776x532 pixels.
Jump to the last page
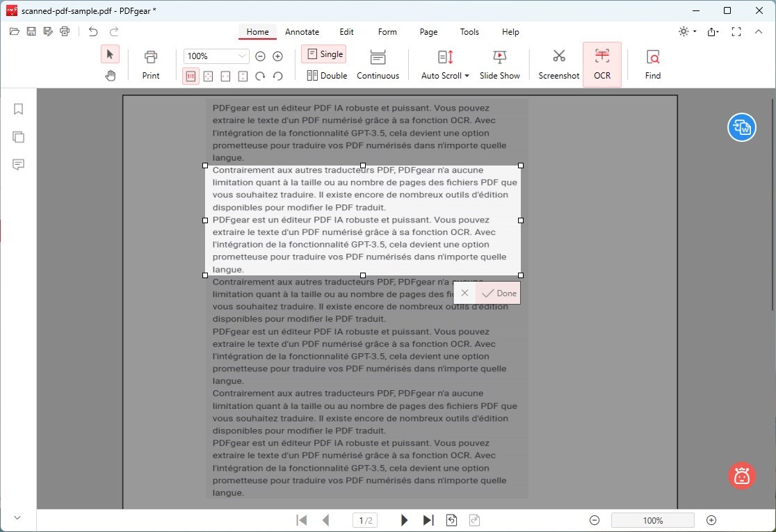(x=428, y=520)
